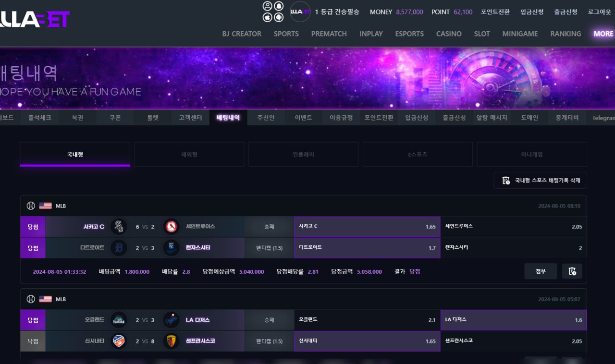Click 시카고 C 1.65 odds cell
This screenshot has height=364, width=615.
pyautogui.click(x=367, y=227)
